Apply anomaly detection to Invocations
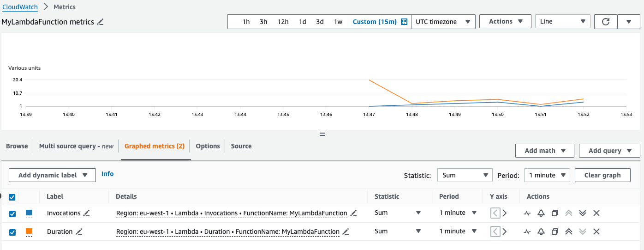Viewport: 644px width, 250px height. 527,213
